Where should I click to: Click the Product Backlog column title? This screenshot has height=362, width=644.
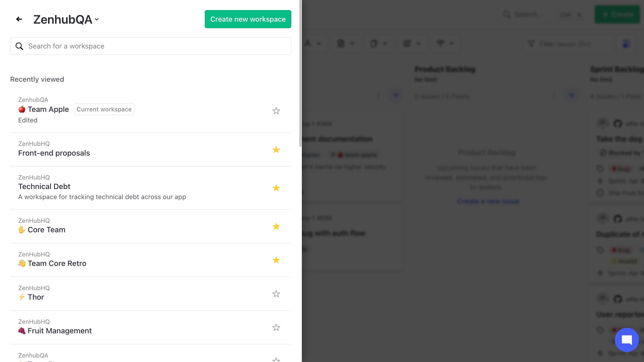[x=445, y=69]
